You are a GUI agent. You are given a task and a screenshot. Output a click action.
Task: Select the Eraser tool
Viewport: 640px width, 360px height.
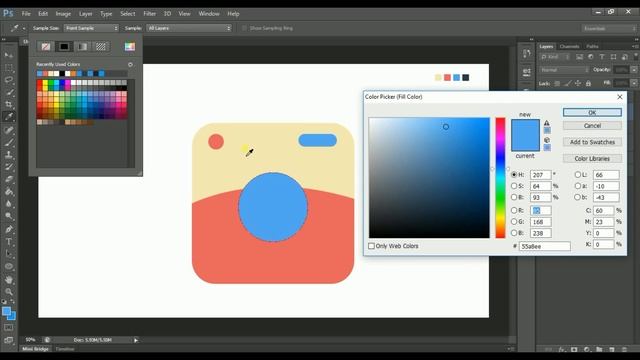click(x=9, y=179)
